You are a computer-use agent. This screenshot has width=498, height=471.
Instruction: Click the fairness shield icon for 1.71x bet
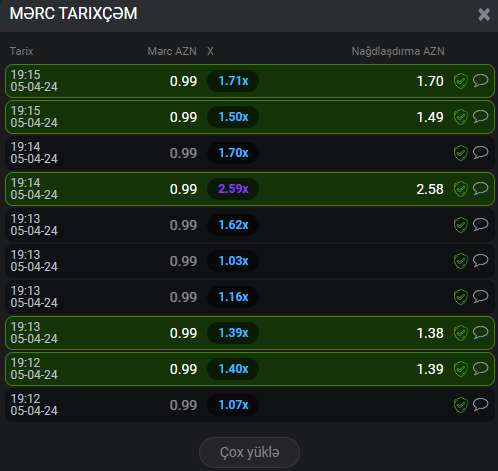click(x=460, y=81)
